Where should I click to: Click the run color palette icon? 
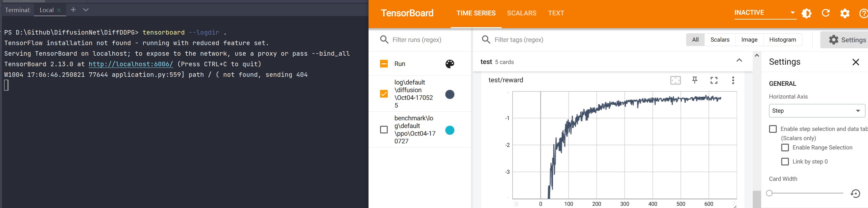tap(450, 64)
